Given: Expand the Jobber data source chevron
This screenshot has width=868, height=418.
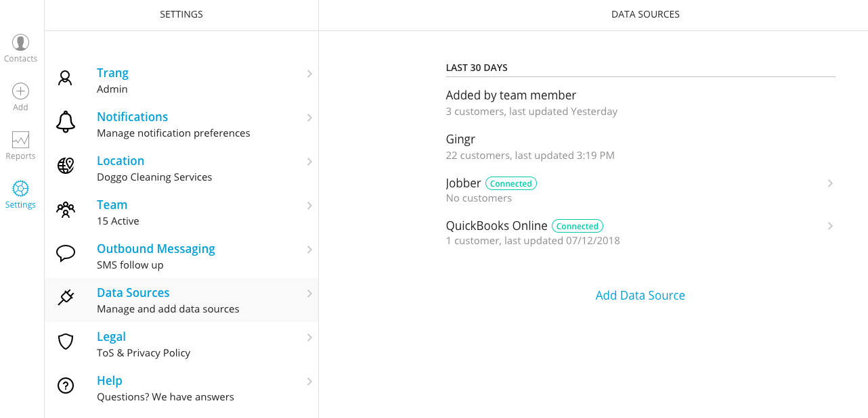Looking at the screenshot, I should pos(830,183).
